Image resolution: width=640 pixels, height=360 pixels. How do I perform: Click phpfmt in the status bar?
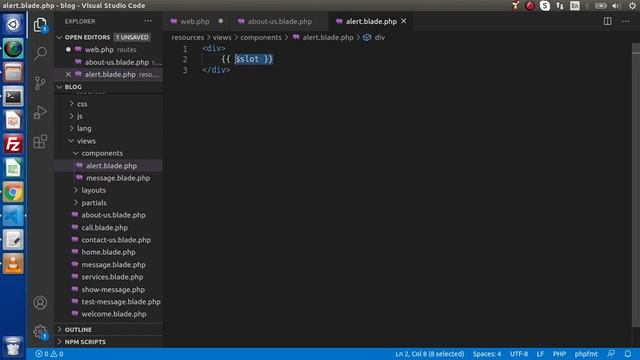(586, 354)
